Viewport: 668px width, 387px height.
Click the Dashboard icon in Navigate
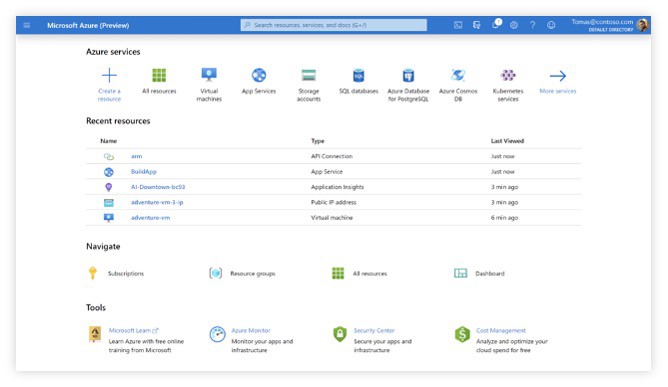(461, 273)
